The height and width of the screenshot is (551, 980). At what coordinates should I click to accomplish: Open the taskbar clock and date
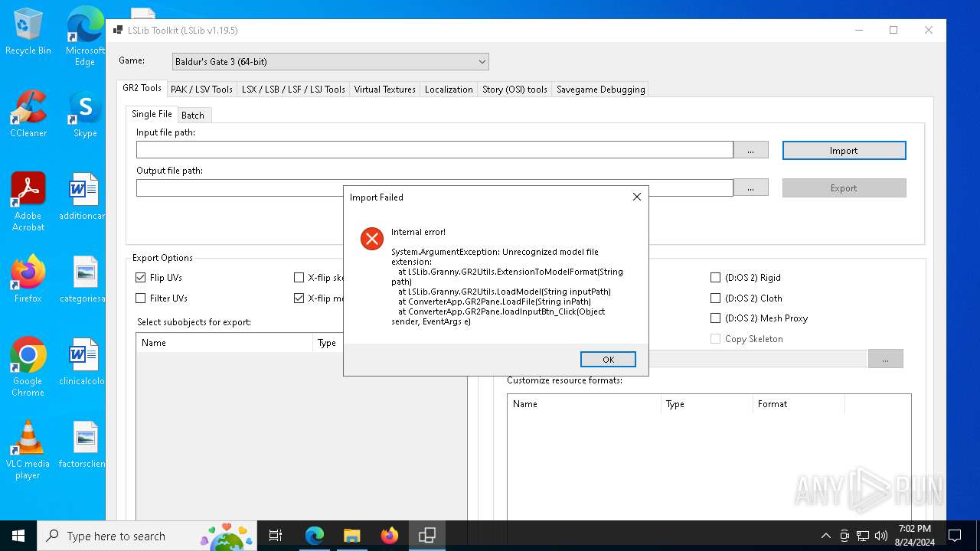(x=915, y=536)
